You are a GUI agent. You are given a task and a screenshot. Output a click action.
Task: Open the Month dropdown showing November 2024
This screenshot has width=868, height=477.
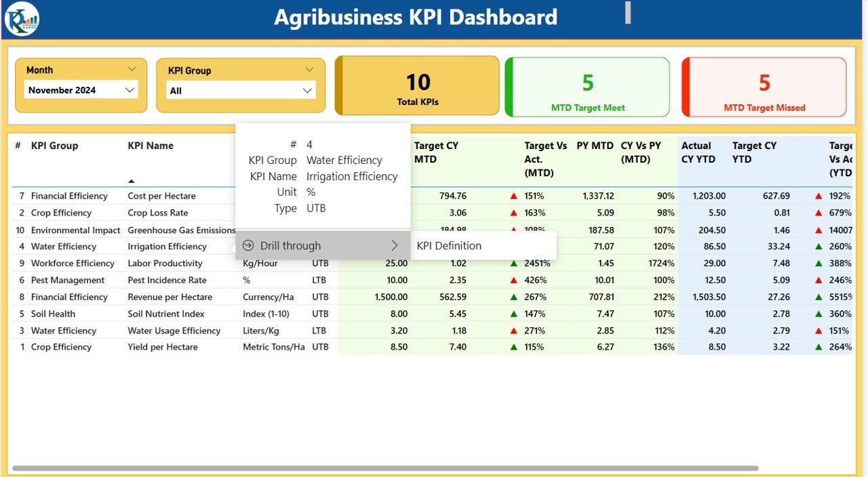pos(81,90)
